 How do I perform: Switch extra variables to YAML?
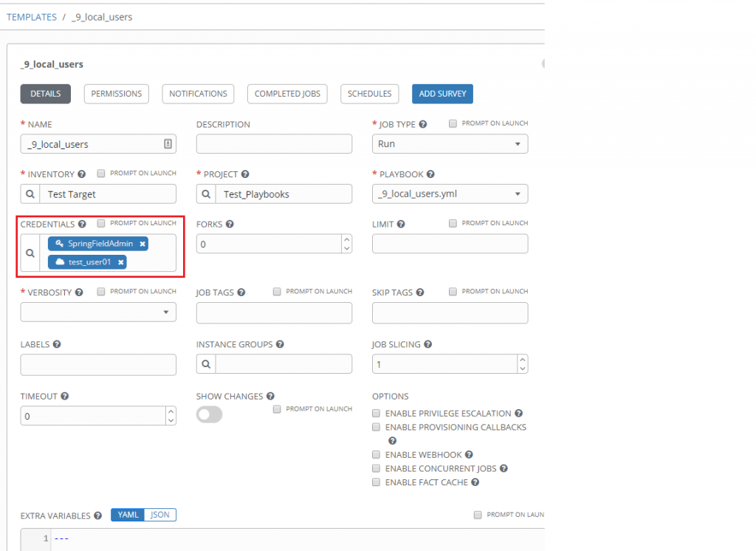(x=128, y=515)
